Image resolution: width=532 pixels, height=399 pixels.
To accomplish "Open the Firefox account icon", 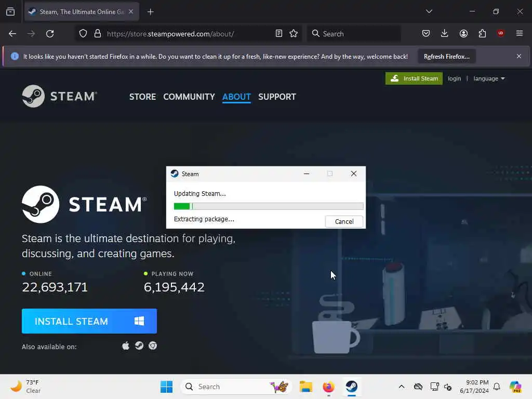I will [463, 33].
